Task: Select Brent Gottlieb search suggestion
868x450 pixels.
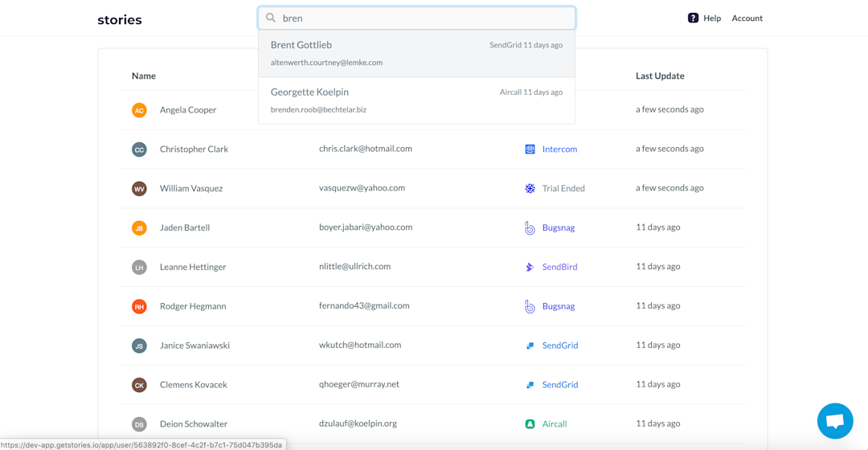Action: click(416, 53)
